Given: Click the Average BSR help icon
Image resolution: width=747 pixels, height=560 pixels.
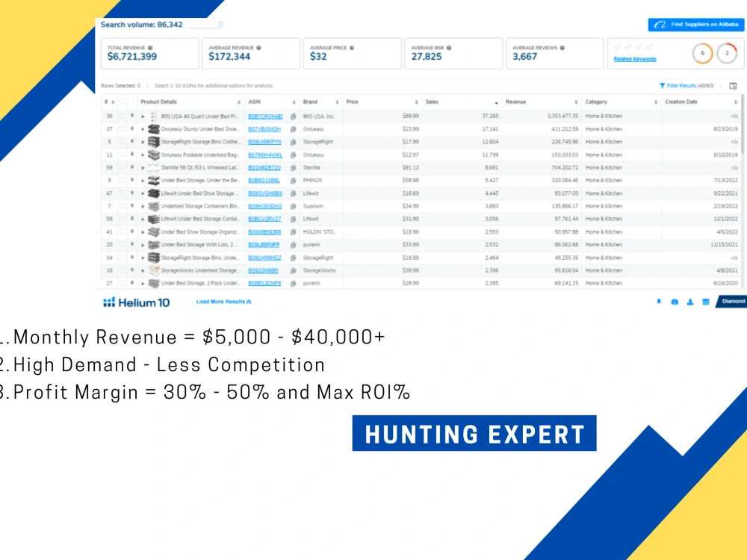Looking at the screenshot, I should tap(449, 48).
